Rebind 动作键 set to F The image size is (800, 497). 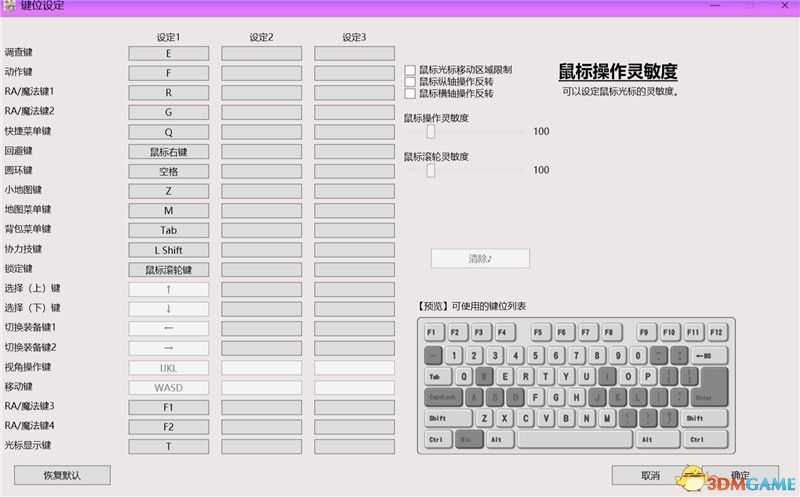168,73
